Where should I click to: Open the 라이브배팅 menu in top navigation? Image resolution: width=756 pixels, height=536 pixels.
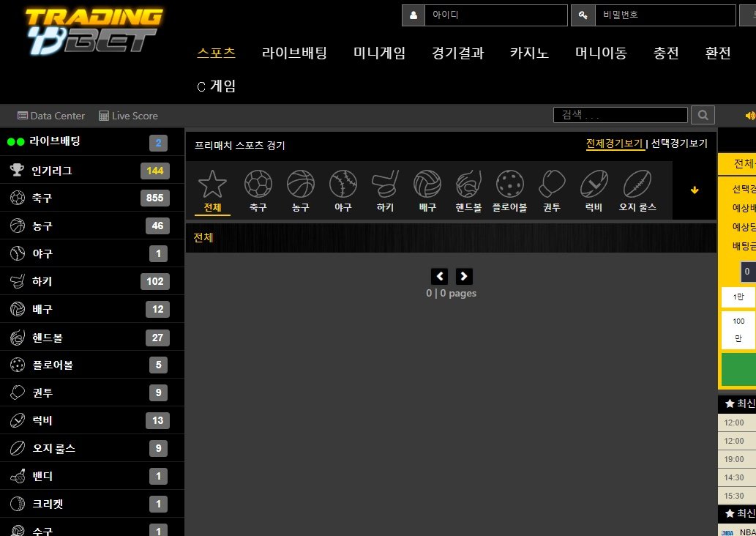coord(294,53)
